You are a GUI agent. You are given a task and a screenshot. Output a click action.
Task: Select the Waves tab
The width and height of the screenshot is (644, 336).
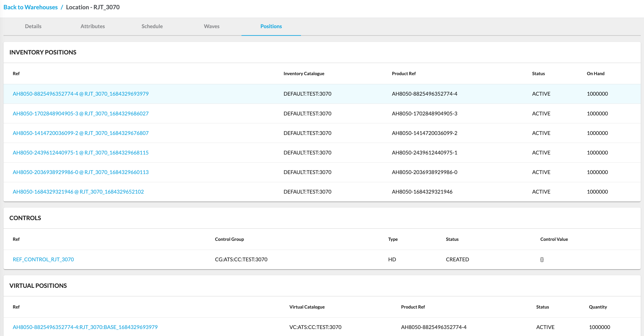point(212,26)
